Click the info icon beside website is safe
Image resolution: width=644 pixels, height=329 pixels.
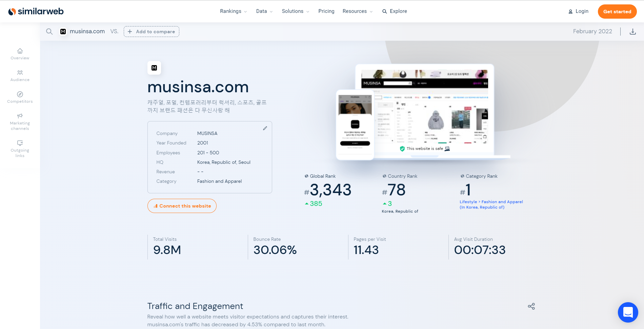click(x=447, y=149)
